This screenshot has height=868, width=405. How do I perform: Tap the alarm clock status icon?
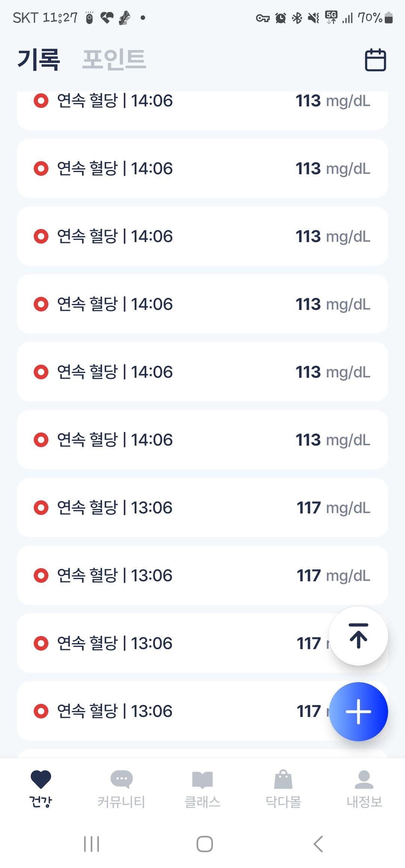point(280,18)
